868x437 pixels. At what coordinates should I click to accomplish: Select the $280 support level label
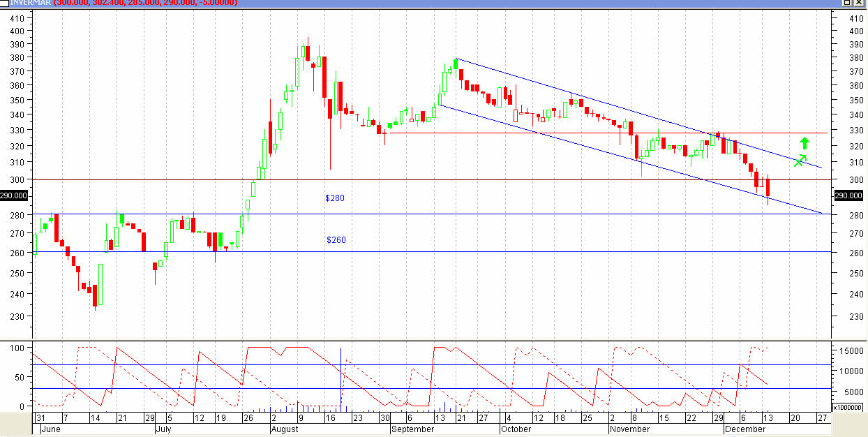tap(335, 198)
